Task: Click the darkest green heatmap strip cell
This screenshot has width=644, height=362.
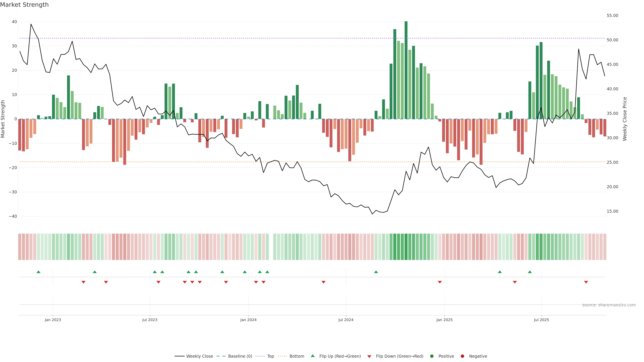Action: tap(406, 247)
